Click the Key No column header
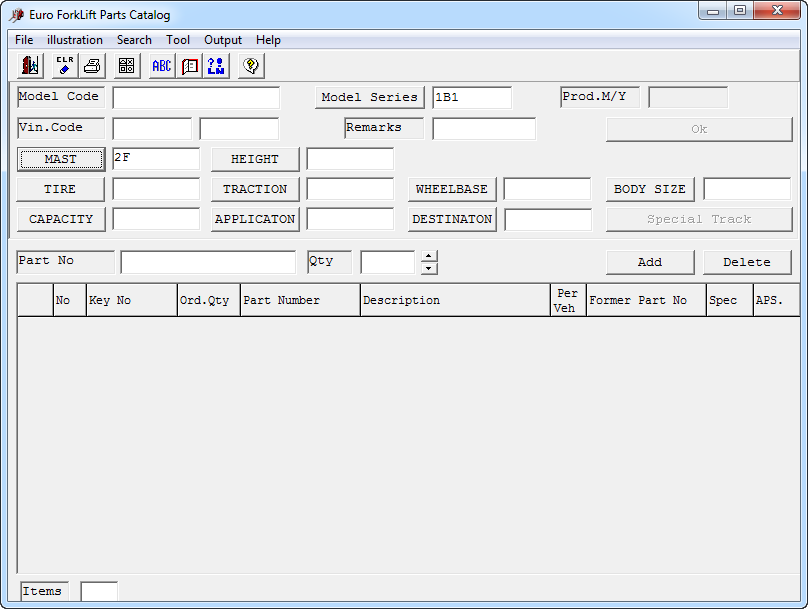This screenshot has width=808, height=609. (x=132, y=300)
